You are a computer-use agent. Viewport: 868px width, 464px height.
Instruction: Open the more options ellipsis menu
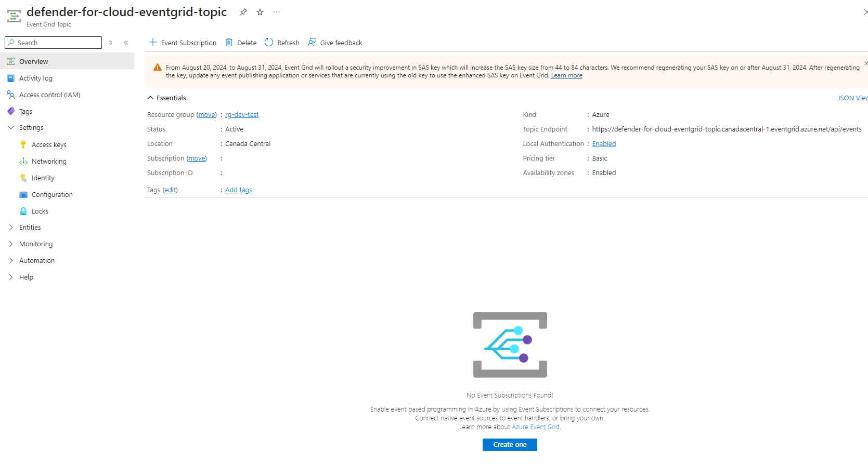tap(277, 12)
